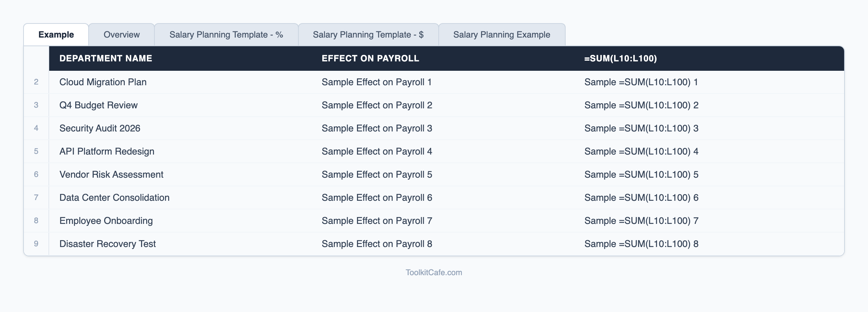Select the API Platform Redesign cell

click(x=107, y=151)
